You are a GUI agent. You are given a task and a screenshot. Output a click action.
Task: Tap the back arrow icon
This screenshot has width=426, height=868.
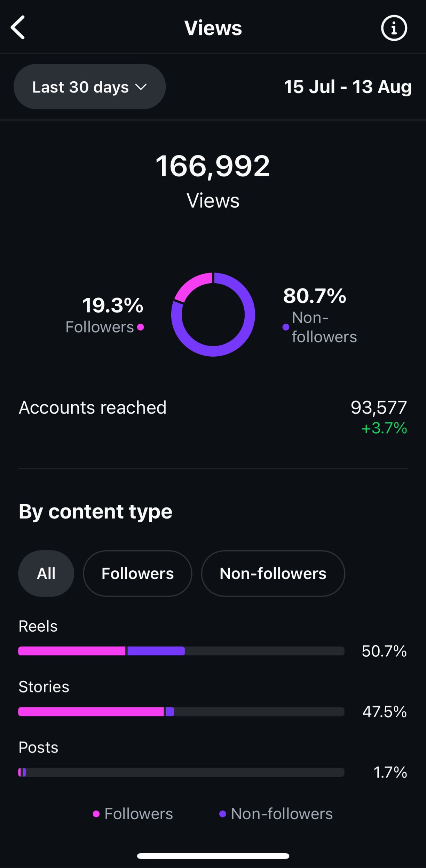click(18, 27)
